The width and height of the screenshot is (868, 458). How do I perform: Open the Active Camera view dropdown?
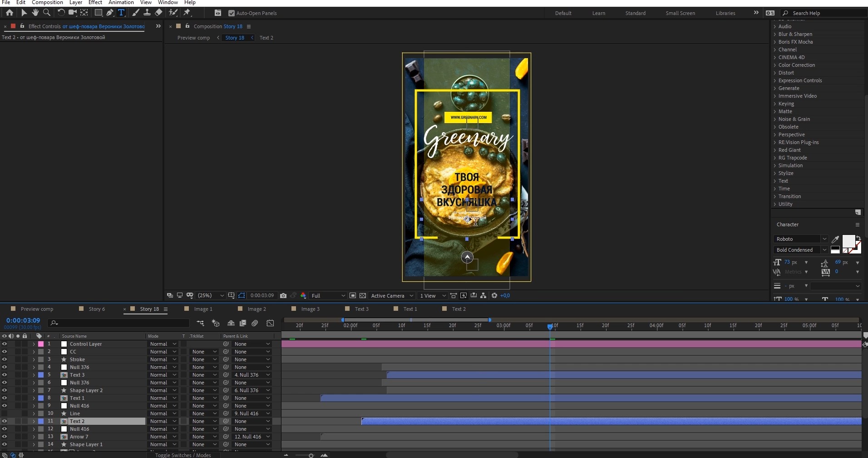coord(392,296)
